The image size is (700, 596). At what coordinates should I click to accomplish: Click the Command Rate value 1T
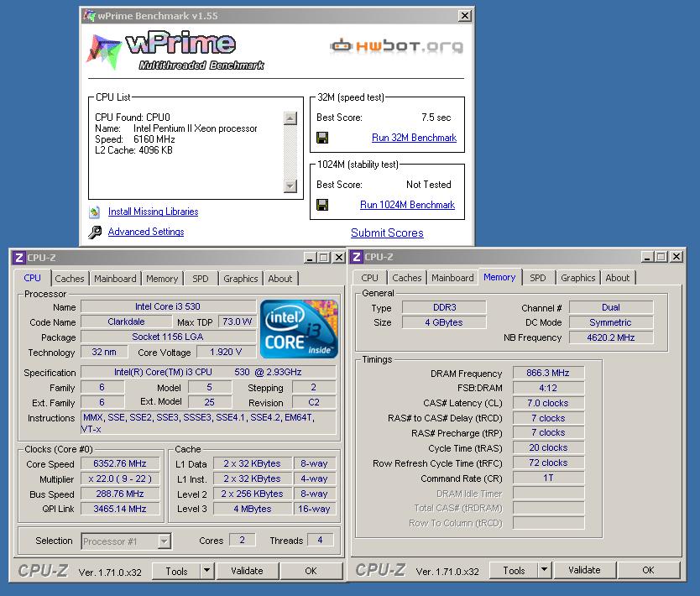(548, 478)
